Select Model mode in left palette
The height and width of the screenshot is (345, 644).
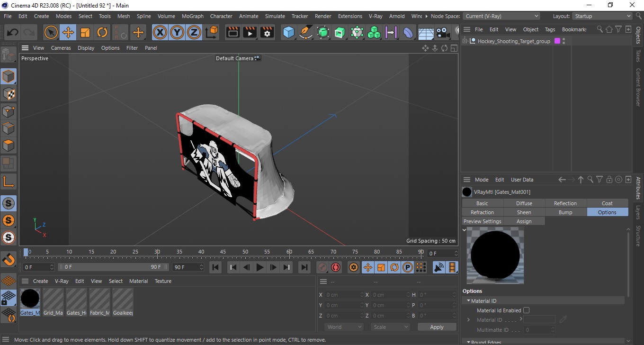(9, 76)
